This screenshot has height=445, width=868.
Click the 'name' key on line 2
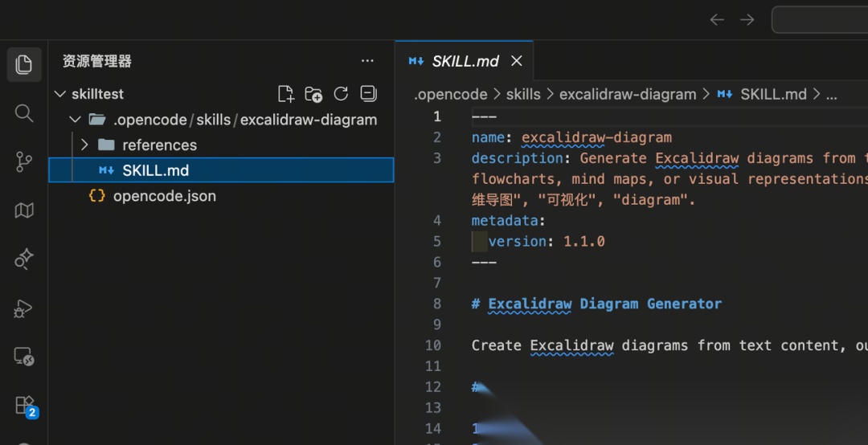(488, 137)
